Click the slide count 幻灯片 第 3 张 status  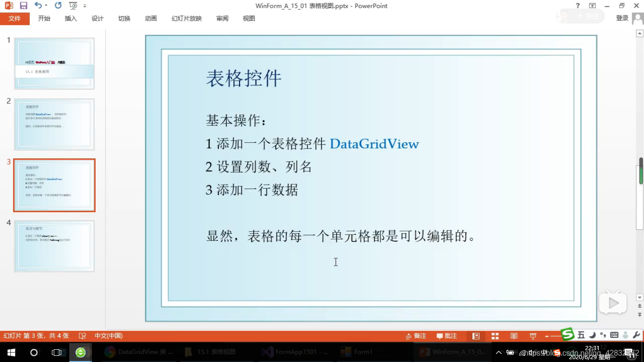point(36,336)
